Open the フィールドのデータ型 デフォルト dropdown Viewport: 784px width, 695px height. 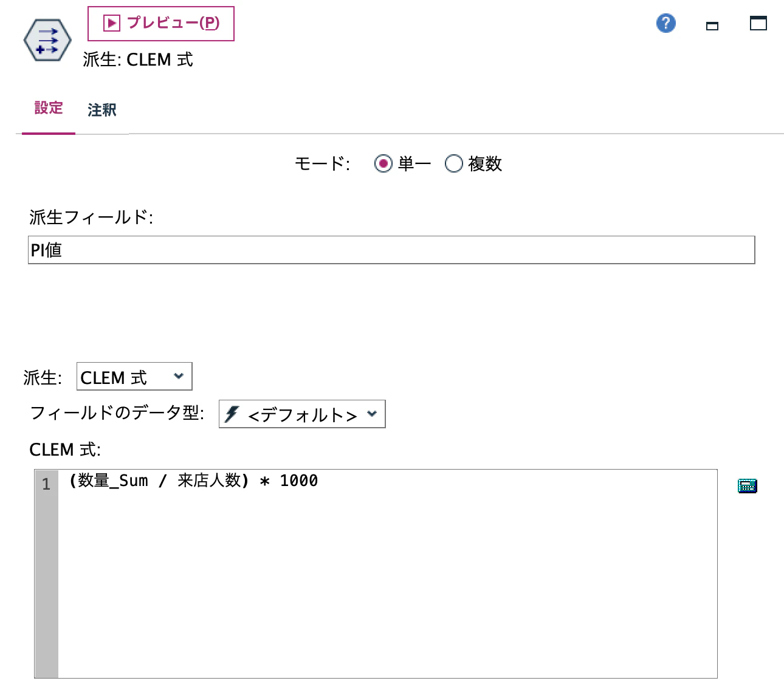(302, 414)
